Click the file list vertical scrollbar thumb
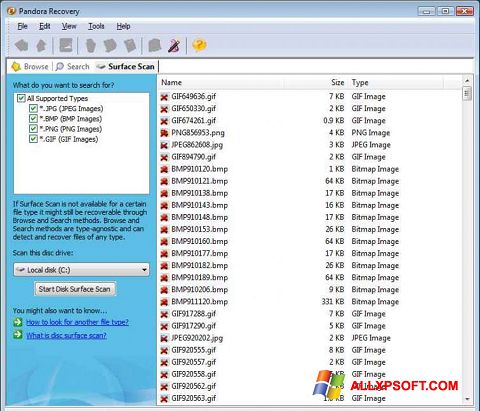 click(x=467, y=93)
